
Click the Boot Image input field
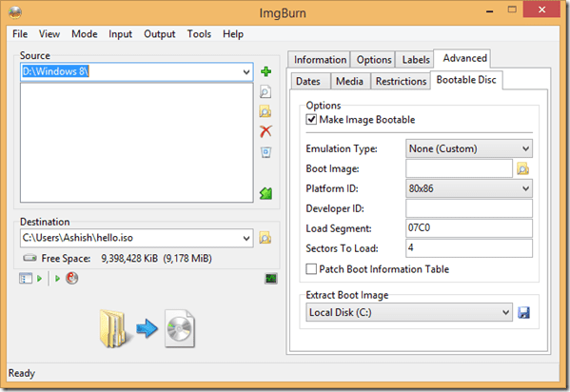pyautogui.click(x=459, y=168)
